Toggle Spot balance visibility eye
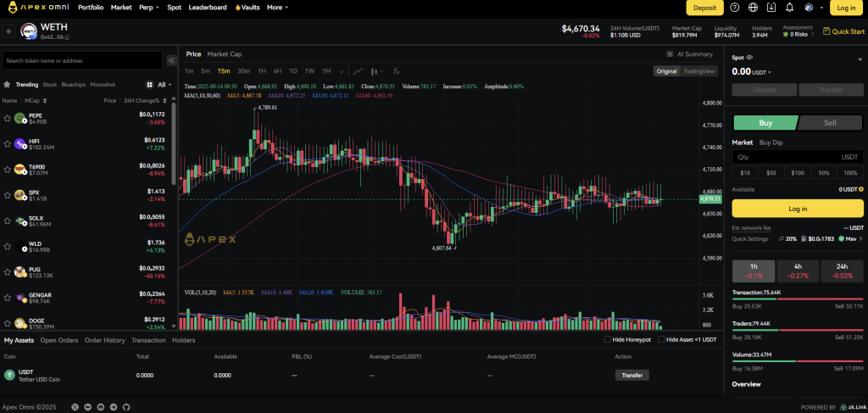The image size is (868, 413). (x=749, y=57)
